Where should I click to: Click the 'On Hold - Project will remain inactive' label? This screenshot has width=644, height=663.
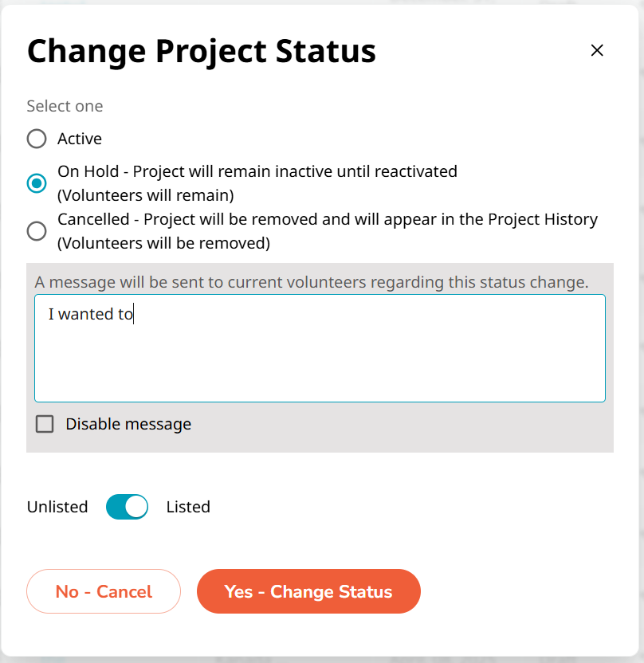(x=257, y=171)
